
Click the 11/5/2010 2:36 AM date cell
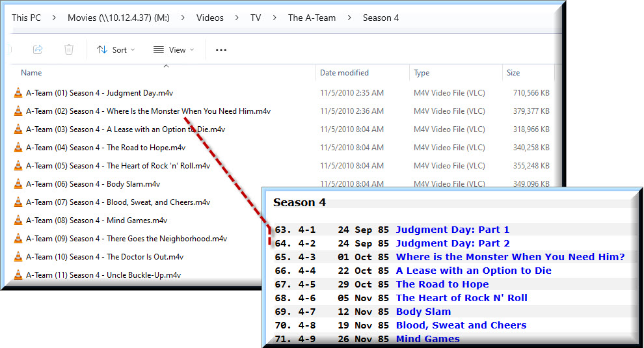352,111
